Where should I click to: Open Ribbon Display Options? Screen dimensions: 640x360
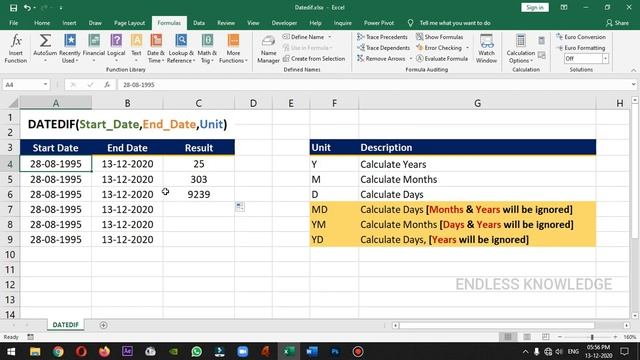pos(564,7)
